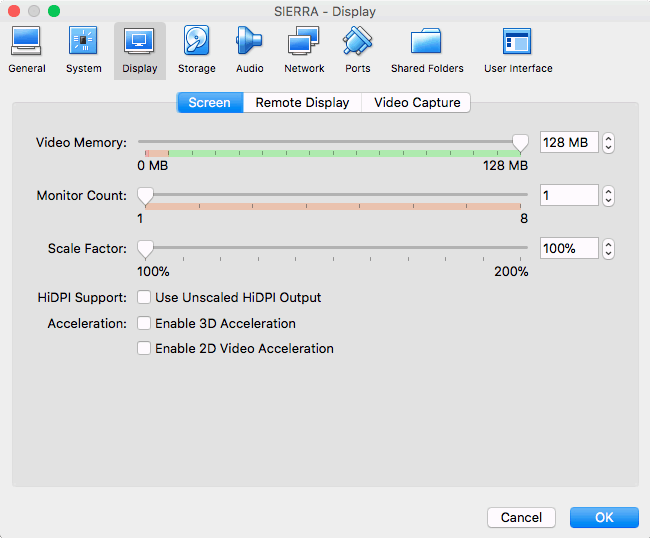Increase Monitor Count with stepper up arrow
Image resolution: width=650 pixels, height=538 pixels.
608,191
